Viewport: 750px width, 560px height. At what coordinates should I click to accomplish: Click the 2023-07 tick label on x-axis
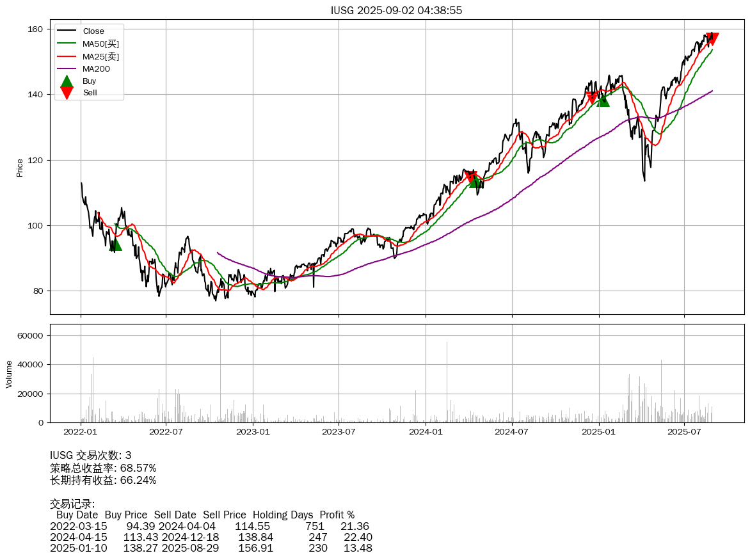click(339, 433)
